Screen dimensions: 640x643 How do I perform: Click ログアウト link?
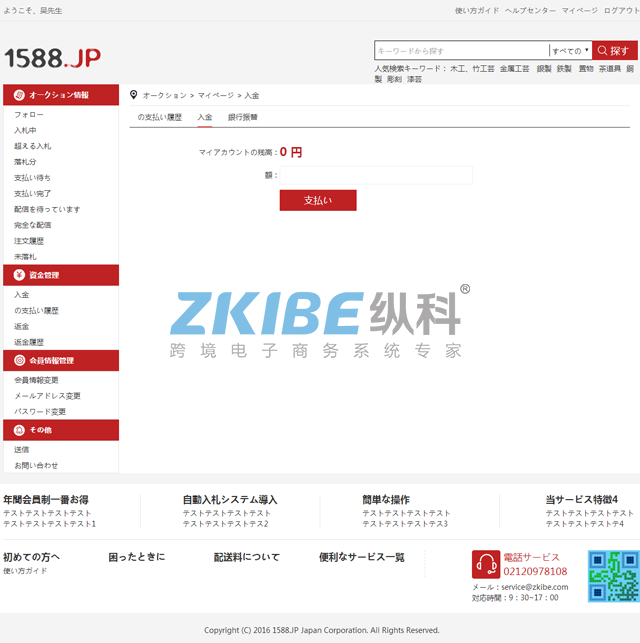click(622, 11)
